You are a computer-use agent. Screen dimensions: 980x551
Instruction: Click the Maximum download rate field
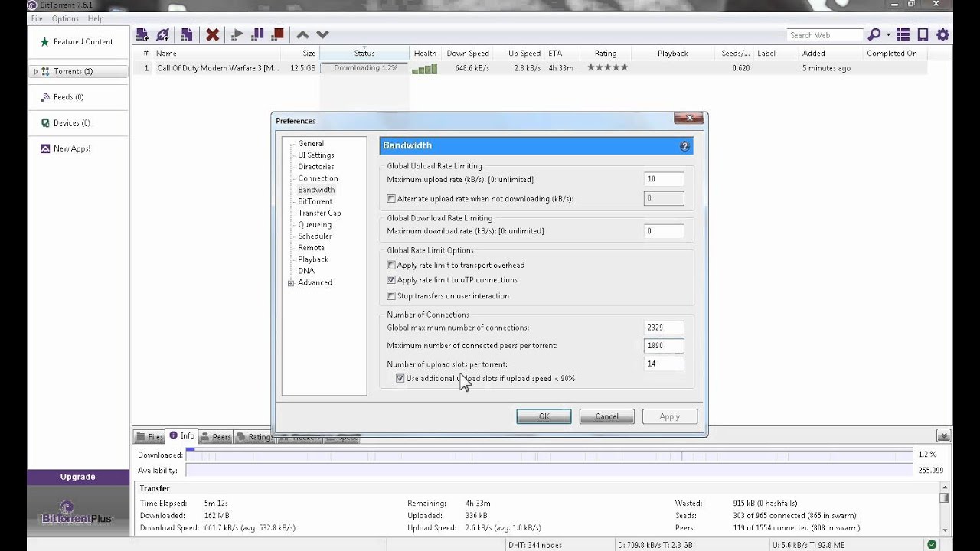[664, 231]
